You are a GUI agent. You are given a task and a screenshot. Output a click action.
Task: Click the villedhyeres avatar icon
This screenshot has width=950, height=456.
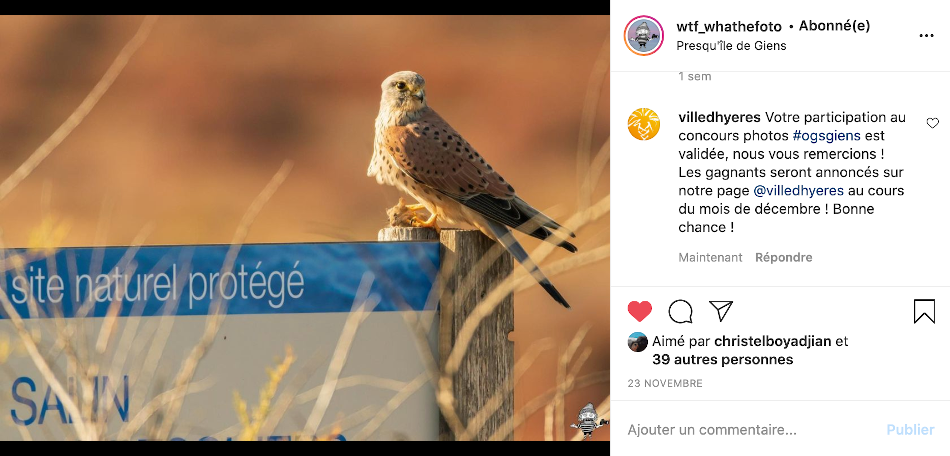(x=643, y=124)
